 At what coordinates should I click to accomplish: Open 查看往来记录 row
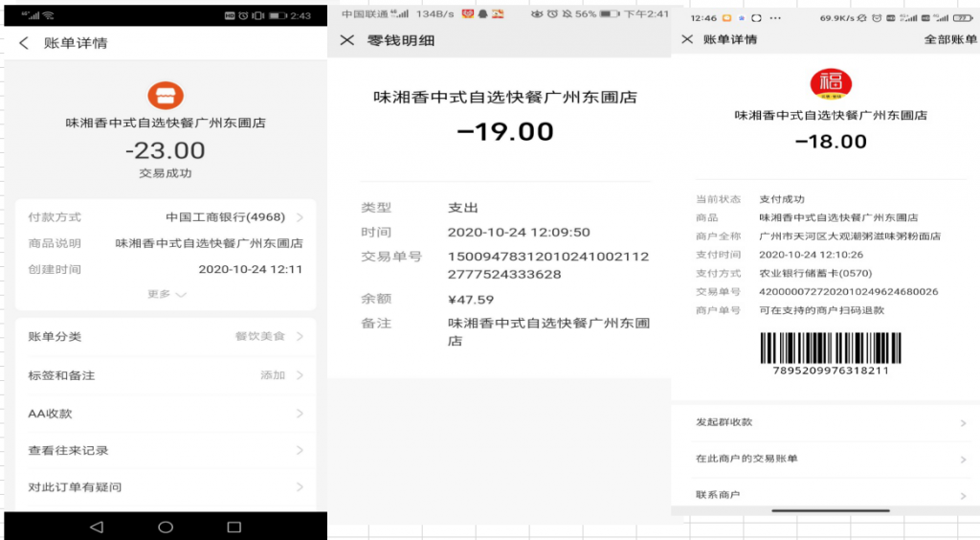(165, 450)
